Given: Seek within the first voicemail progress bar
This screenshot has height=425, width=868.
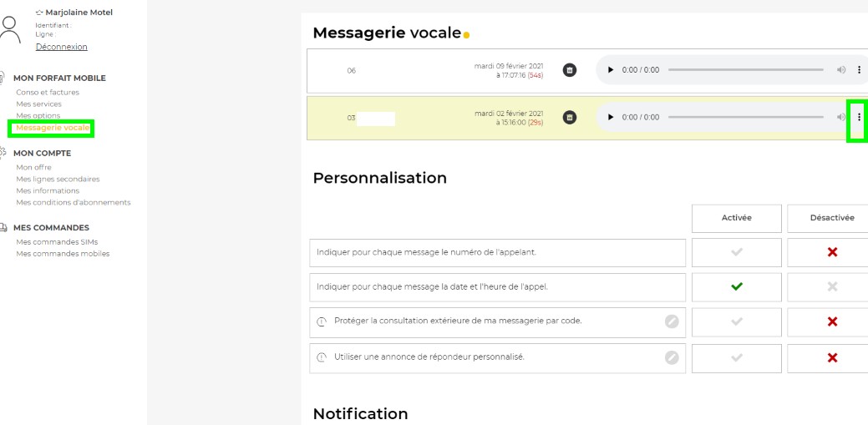Looking at the screenshot, I should click(745, 70).
